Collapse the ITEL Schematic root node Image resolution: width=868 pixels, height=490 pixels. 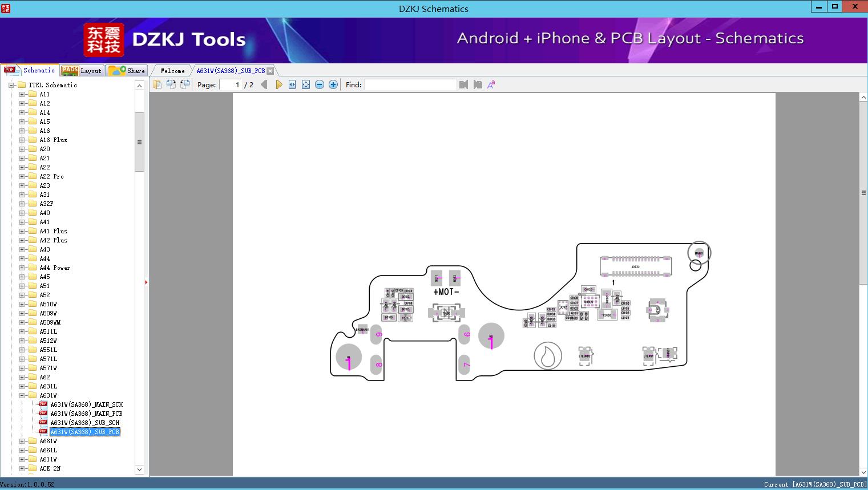[x=11, y=85]
